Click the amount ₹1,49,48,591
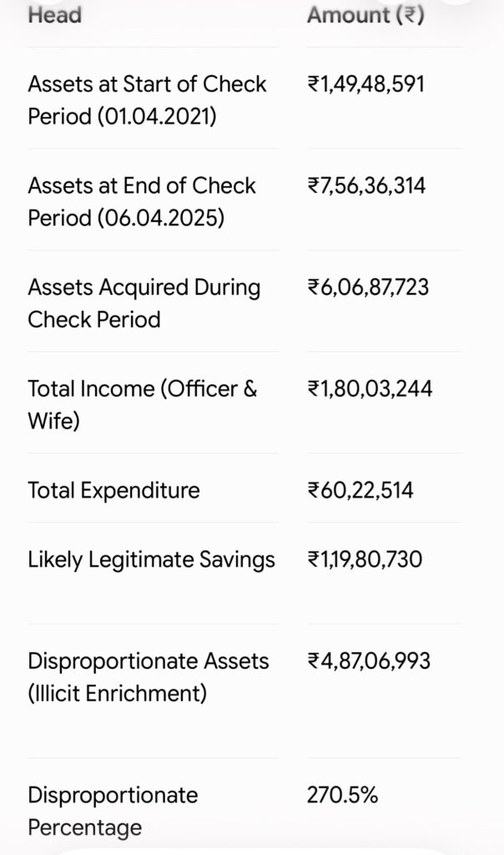504x855 pixels. click(x=365, y=84)
